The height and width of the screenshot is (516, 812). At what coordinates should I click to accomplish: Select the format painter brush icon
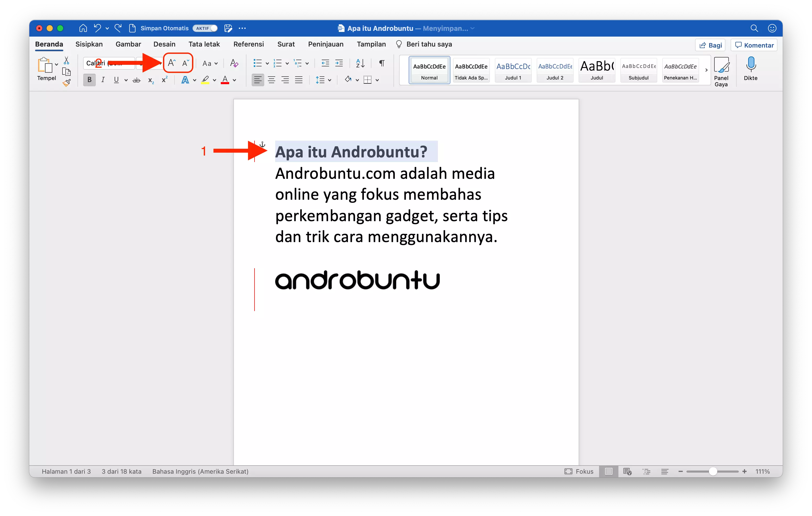pos(66,83)
